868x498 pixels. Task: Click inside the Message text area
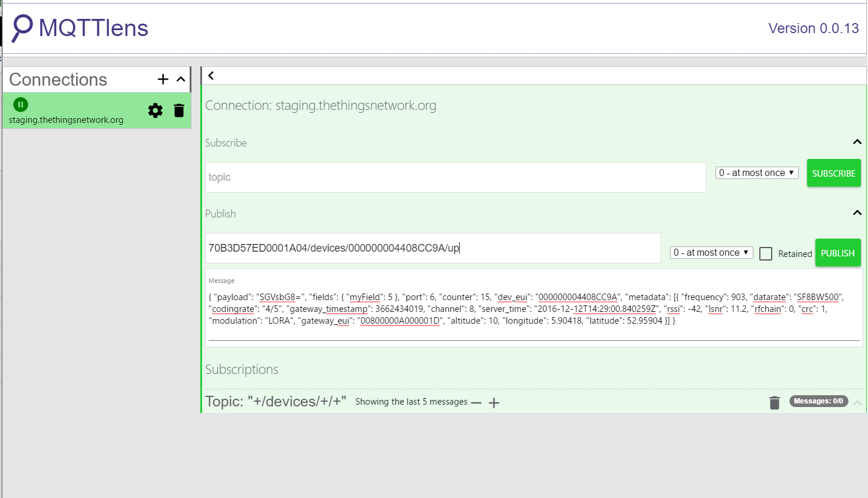[534, 309]
